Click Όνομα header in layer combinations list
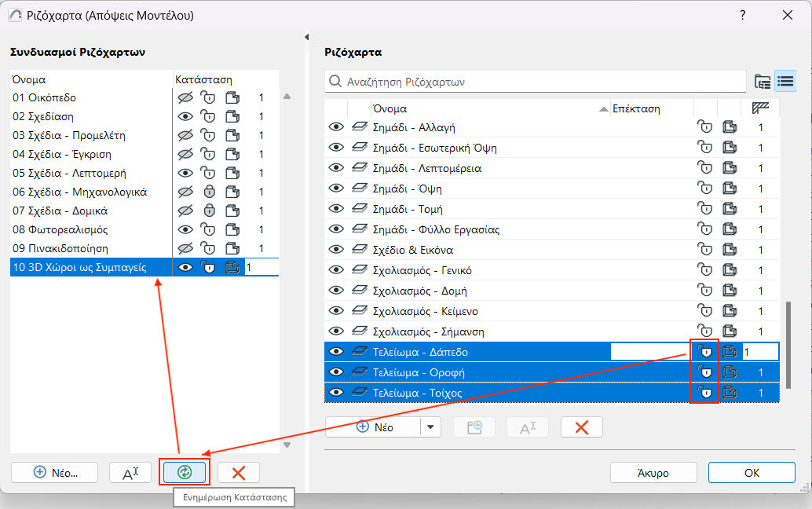 pyautogui.click(x=91, y=80)
